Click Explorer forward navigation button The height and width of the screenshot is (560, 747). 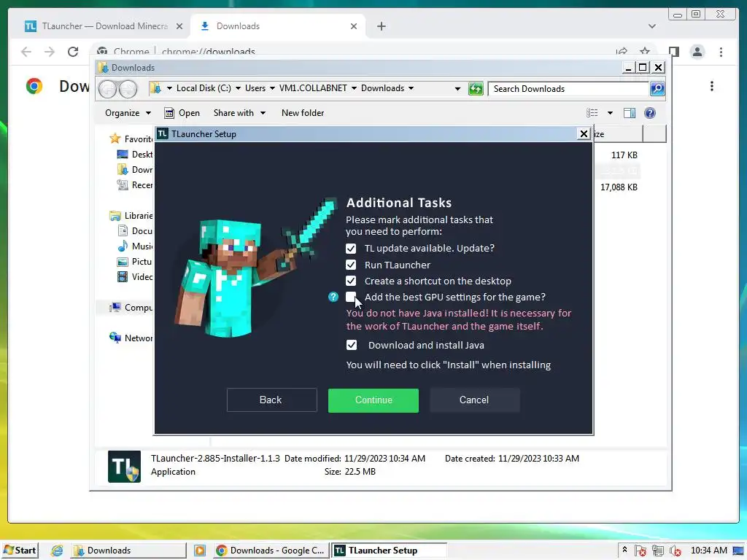[128, 89]
